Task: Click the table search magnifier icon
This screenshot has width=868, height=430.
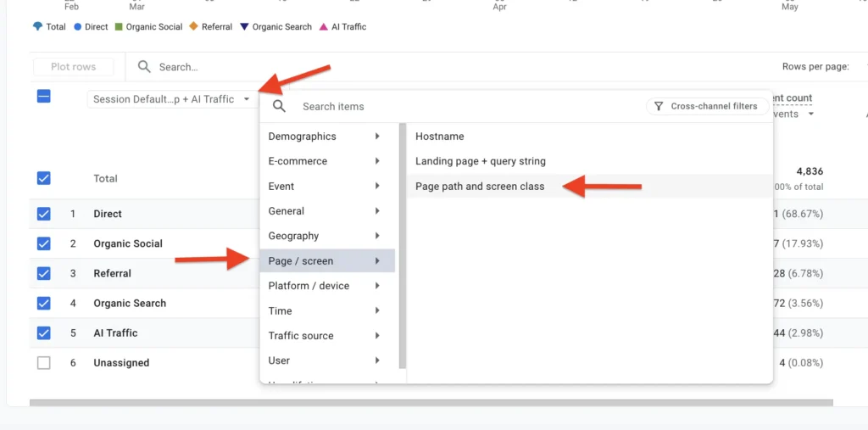Action: (x=144, y=67)
